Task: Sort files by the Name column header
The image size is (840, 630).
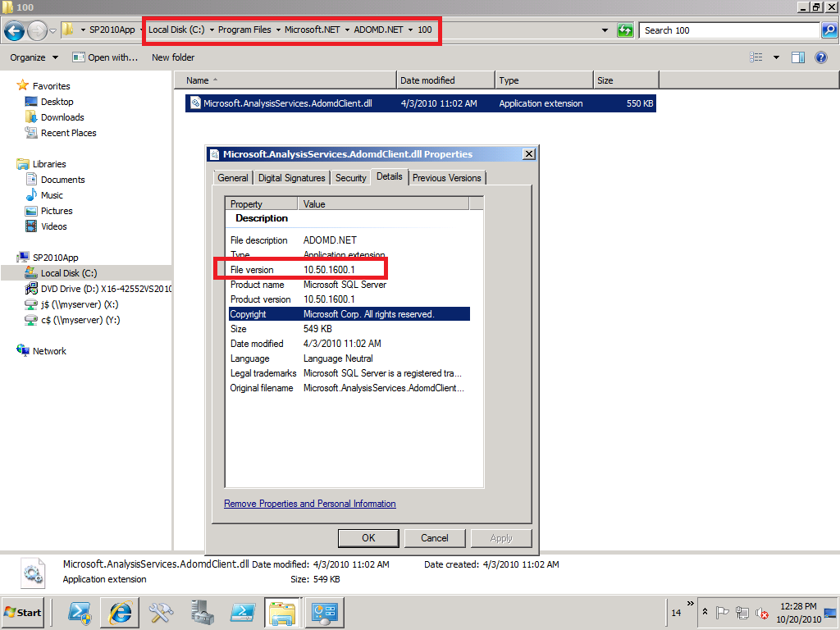Action: (285, 80)
